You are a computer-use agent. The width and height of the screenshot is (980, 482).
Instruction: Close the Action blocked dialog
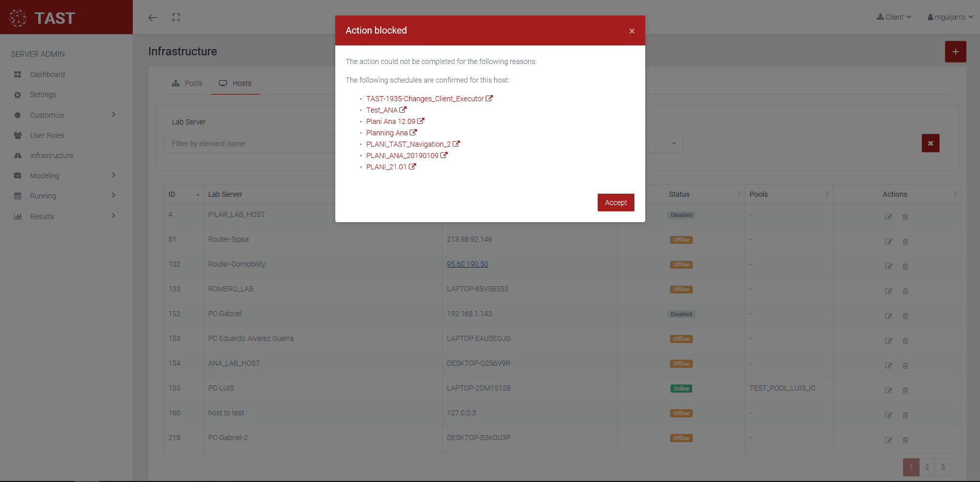point(631,31)
